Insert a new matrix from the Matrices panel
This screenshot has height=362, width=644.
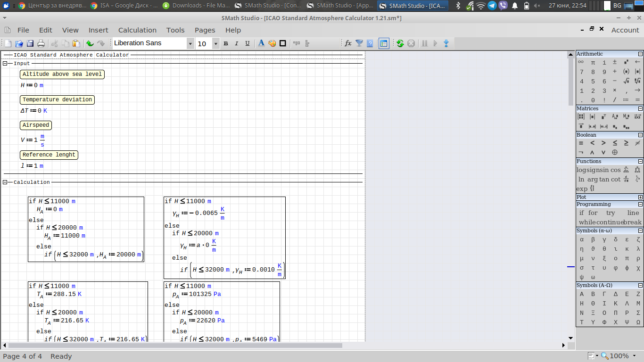(x=581, y=117)
